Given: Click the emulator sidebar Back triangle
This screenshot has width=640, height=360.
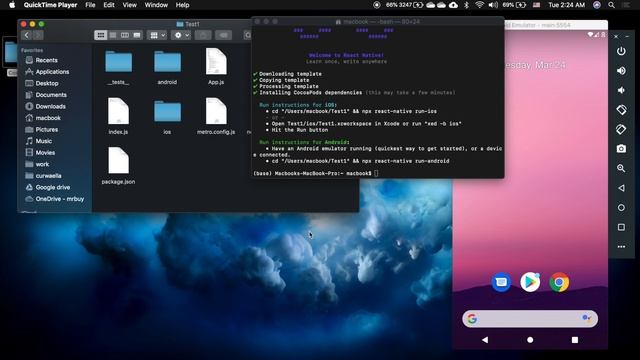Looking at the screenshot, I should coord(621,188).
